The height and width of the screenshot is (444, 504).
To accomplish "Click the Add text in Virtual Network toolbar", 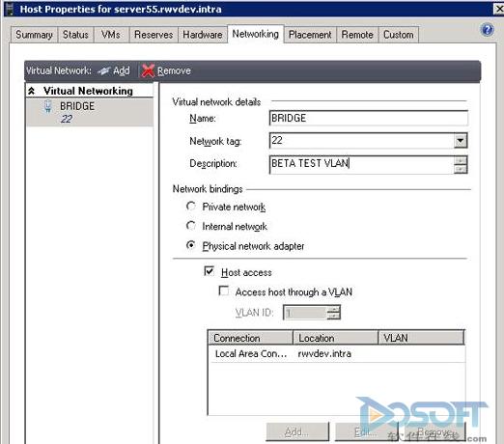I will (x=122, y=70).
